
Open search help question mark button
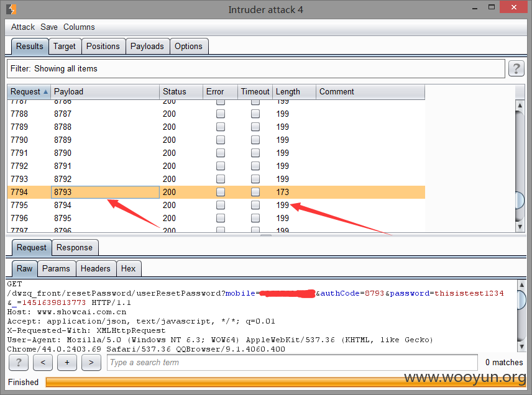click(19, 363)
